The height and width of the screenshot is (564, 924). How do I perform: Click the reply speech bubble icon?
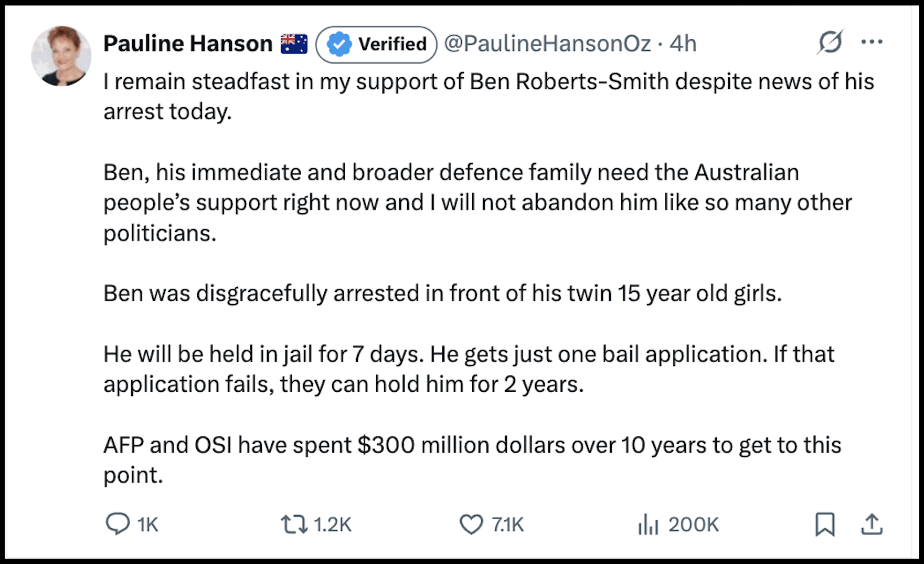(x=118, y=524)
